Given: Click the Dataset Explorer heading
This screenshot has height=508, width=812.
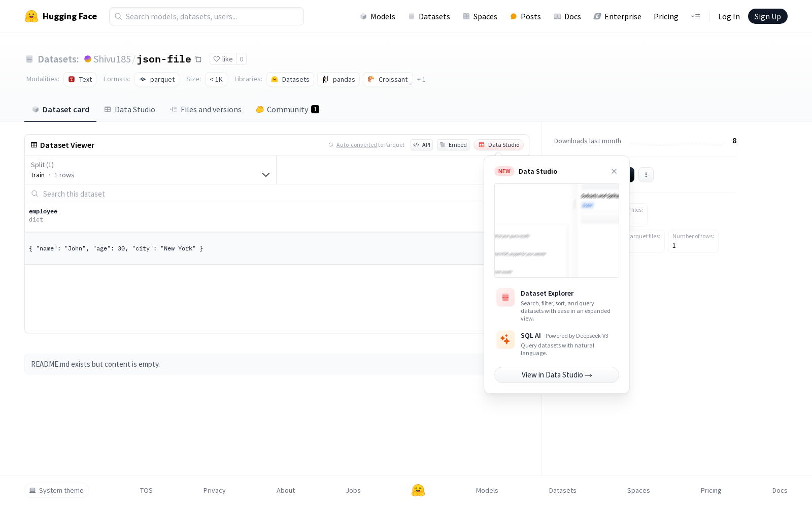Looking at the screenshot, I should [x=547, y=293].
